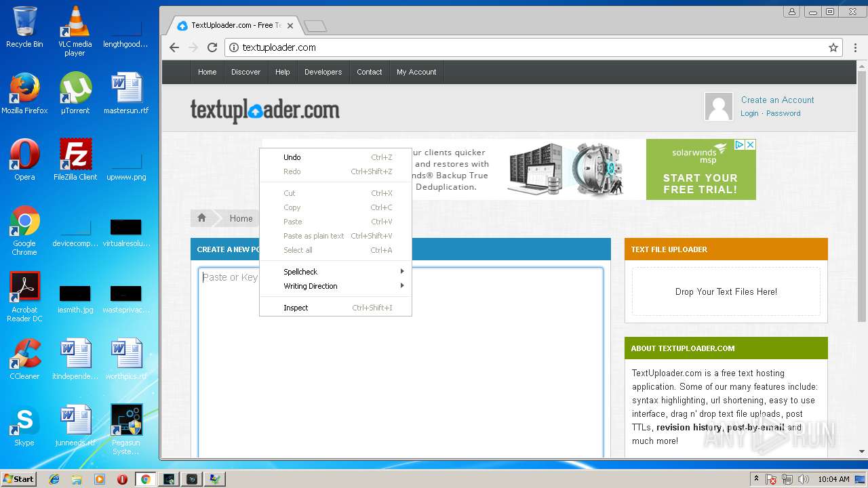Click the taskbar clock showing 10:04 AM
Viewport: 868px width, 488px height.
tap(833, 479)
